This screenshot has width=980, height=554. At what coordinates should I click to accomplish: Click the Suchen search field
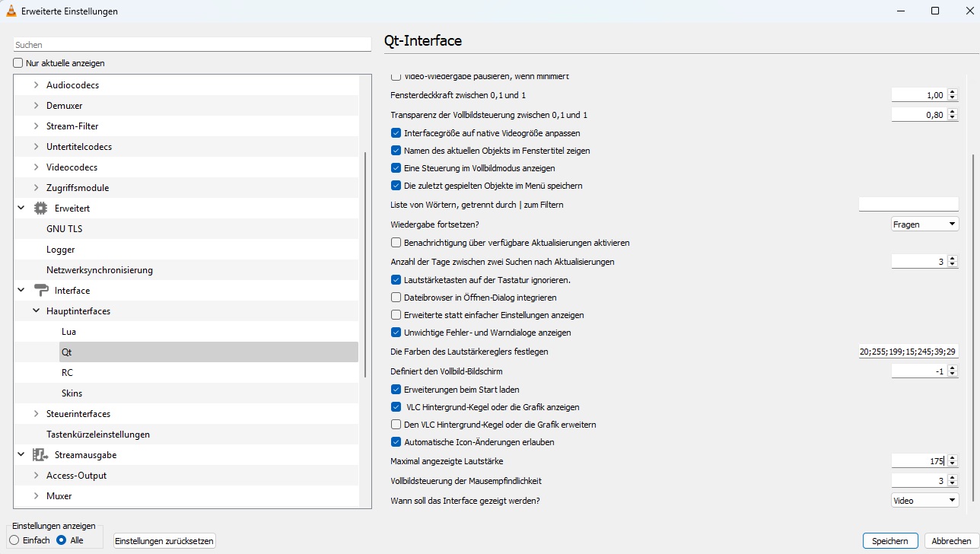click(195, 45)
